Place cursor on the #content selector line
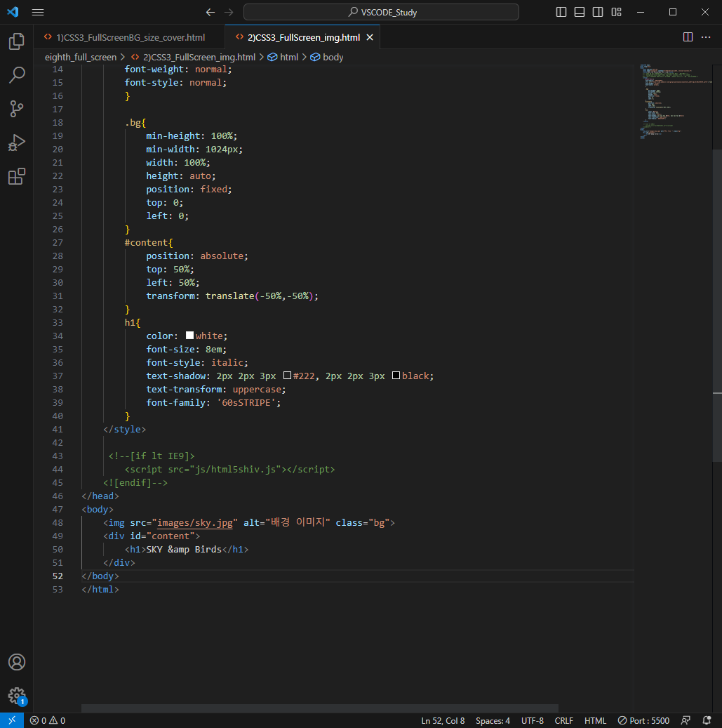The width and height of the screenshot is (722, 728). pos(149,242)
